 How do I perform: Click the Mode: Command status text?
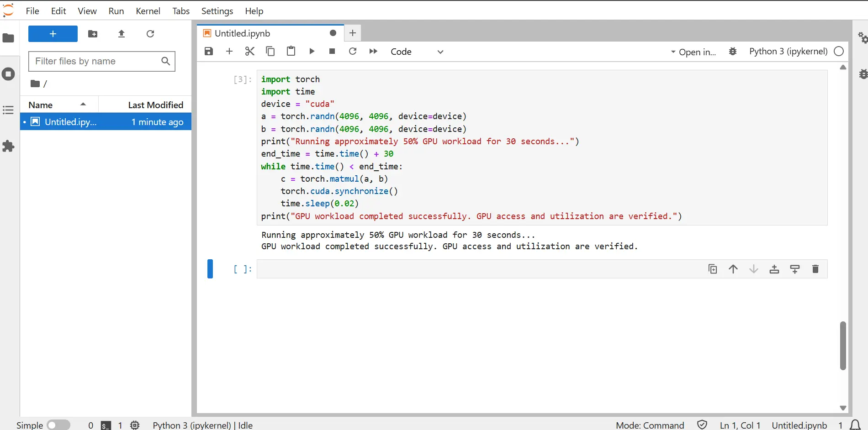coord(650,425)
